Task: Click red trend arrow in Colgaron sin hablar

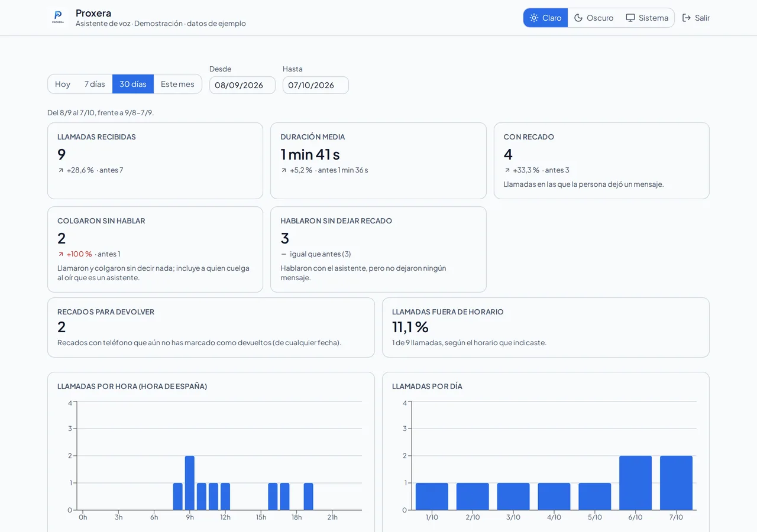Action: pyautogui.click(x=61, y=254)
